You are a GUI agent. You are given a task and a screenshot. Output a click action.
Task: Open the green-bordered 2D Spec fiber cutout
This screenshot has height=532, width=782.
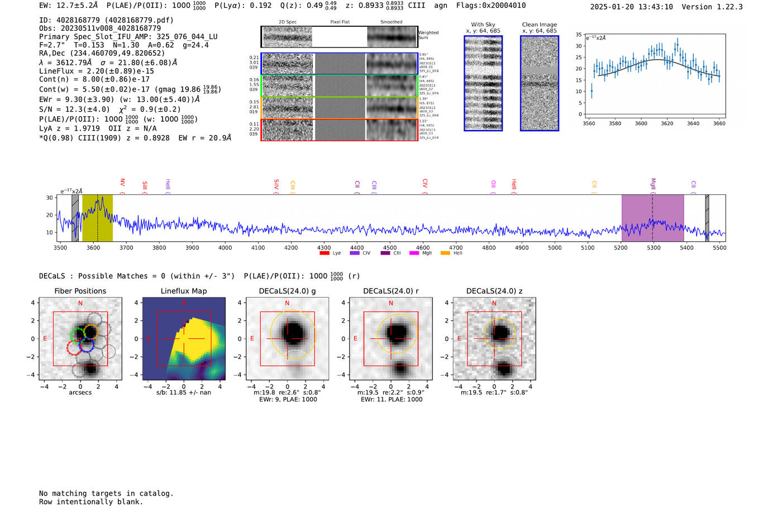tap(288, 86)
